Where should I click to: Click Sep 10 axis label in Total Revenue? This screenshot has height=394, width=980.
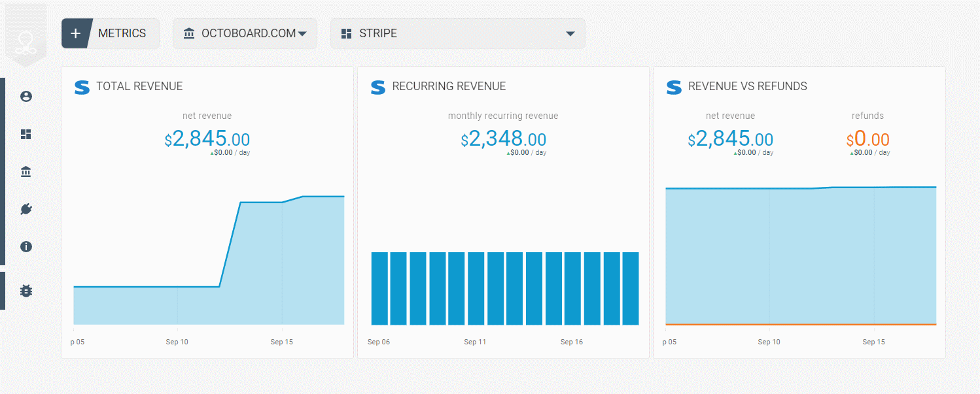(177, 342)
